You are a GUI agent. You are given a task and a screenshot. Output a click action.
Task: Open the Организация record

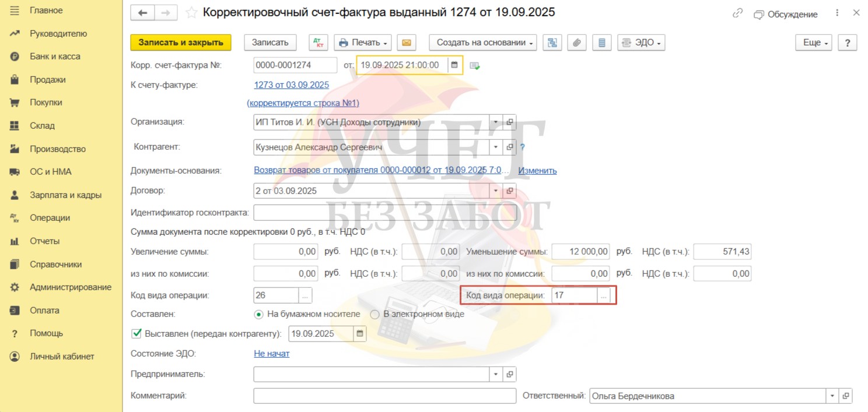509,122
